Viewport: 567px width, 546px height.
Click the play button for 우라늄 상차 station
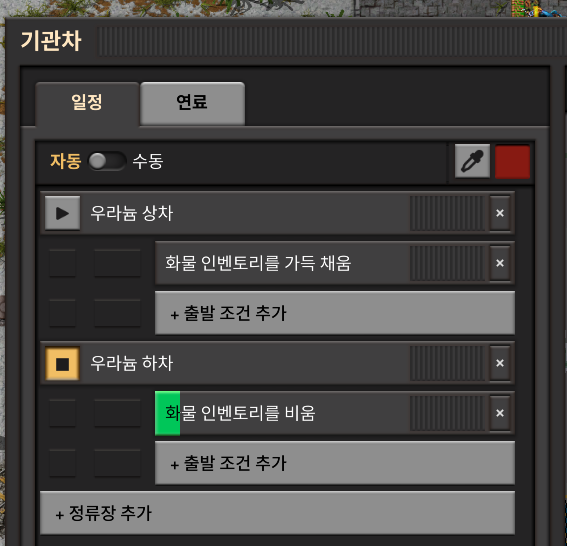pyautogui.click(x=62, y=213)
